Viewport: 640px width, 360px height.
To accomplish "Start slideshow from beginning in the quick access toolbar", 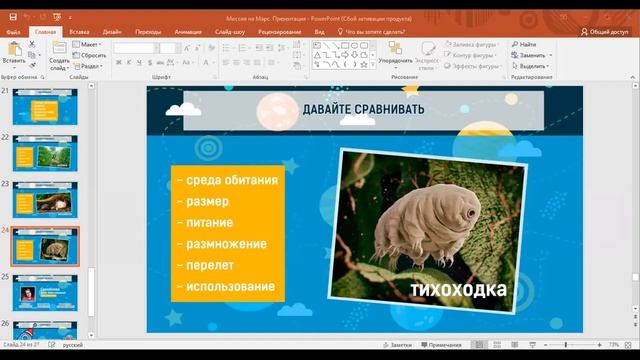I will pos(57,17).
